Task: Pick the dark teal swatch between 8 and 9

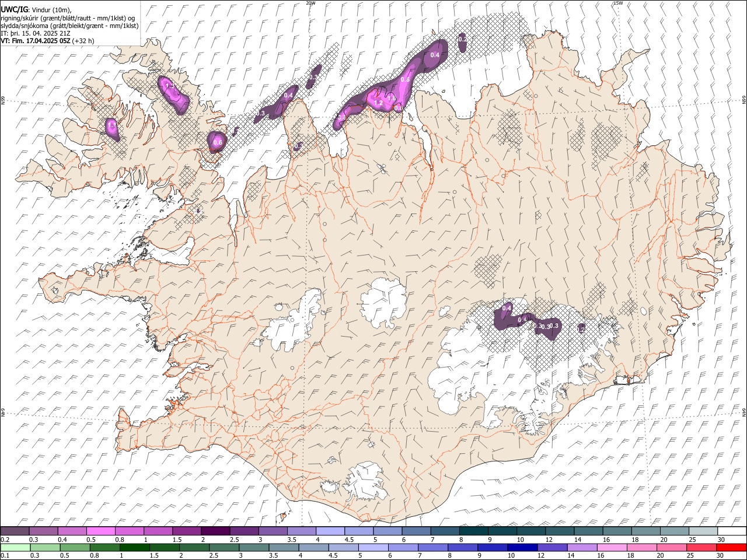Action: 473,531
